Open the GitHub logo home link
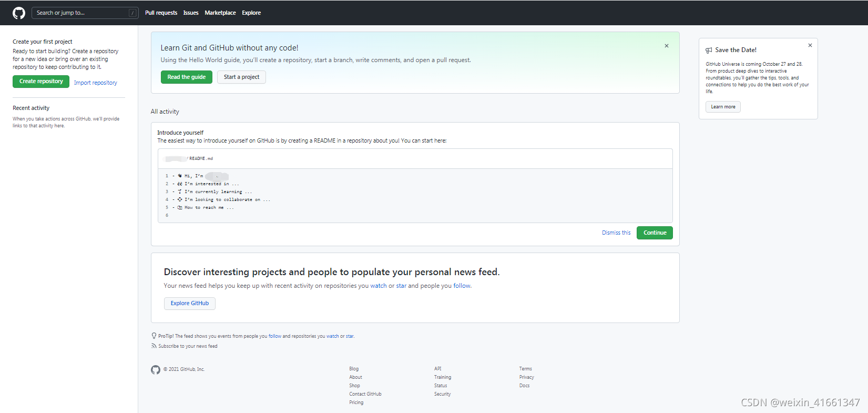Image resolution: width=868 pixels, height=413 pixels. click(x=19, y=13)
